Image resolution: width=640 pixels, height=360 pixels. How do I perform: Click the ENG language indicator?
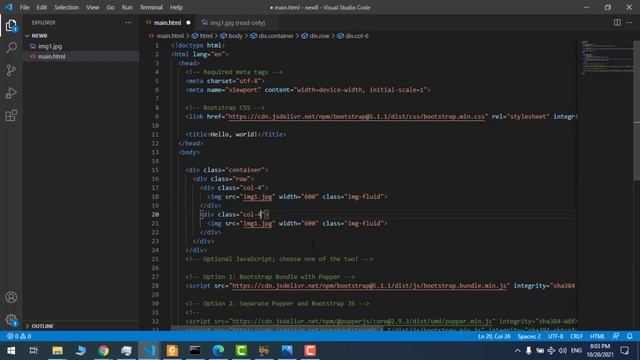point(576,351)
